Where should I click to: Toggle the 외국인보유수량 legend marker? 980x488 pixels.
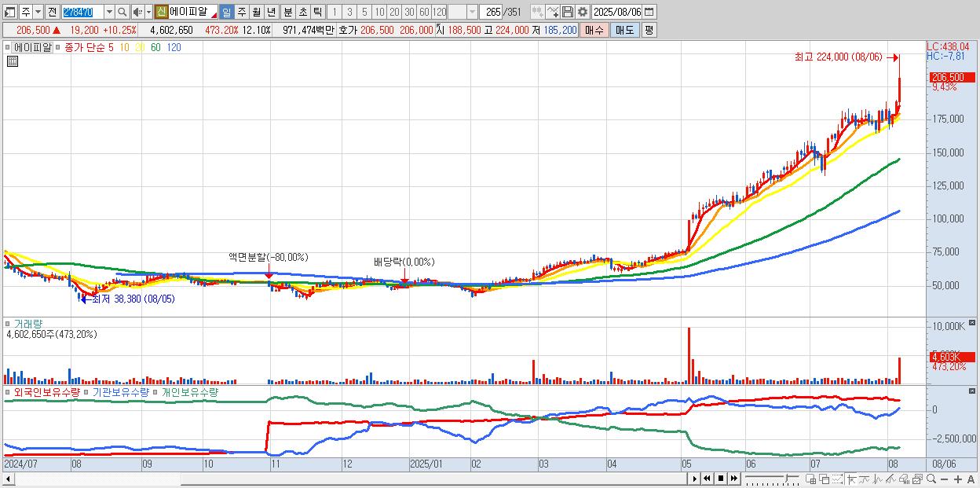pos(8,392)
